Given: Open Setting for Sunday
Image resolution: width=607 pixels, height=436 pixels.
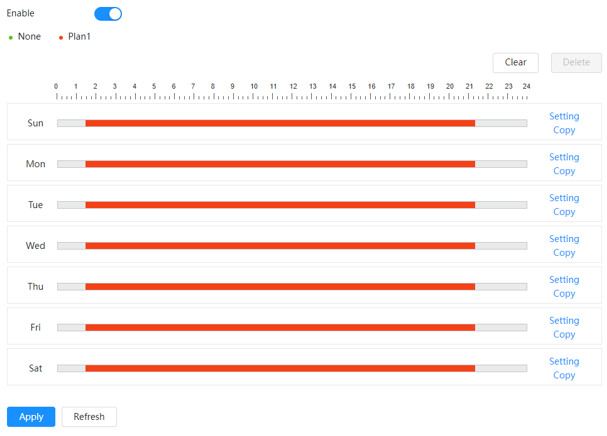Looking at the screenshot, I should tap(564, 116).
